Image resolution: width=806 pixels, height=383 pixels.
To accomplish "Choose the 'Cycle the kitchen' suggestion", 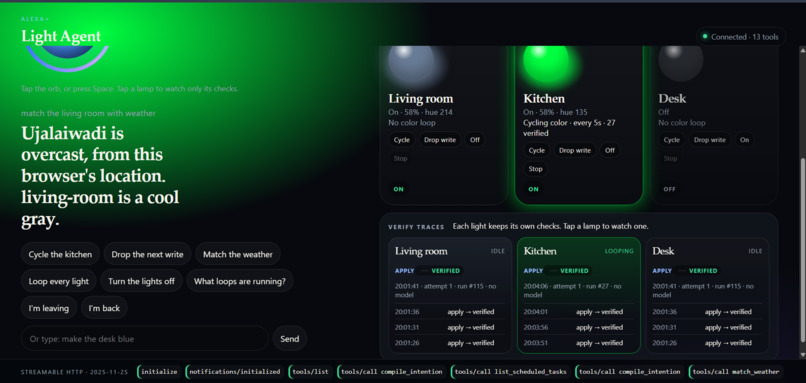I will pos(60,254).
